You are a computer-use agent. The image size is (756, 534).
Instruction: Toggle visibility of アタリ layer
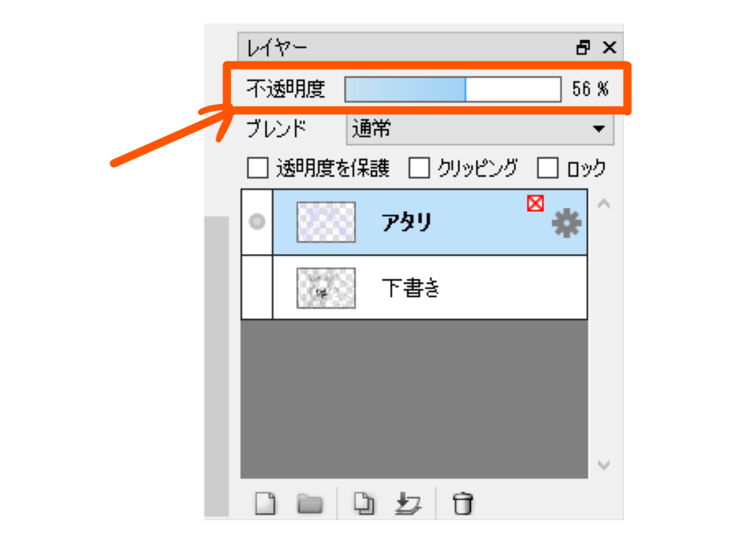(257, 222)
